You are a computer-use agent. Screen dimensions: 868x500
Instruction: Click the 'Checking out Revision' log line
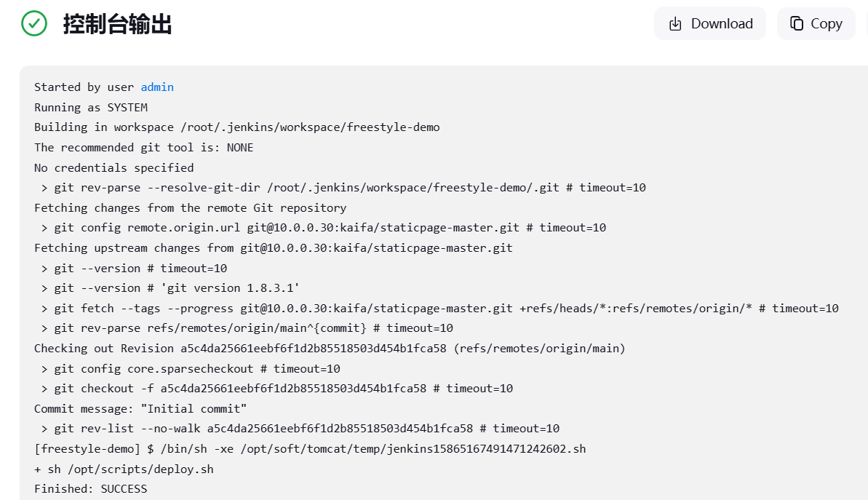point(330,349)
